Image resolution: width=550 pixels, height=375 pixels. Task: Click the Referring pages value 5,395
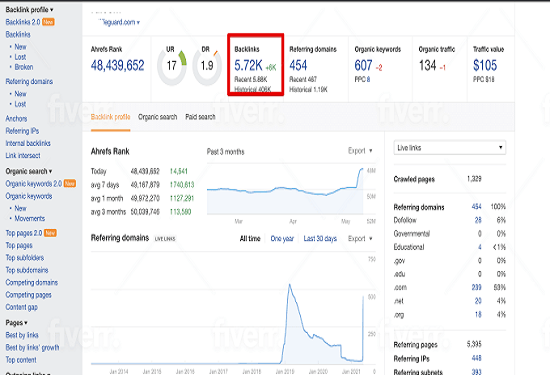point(474,344)
